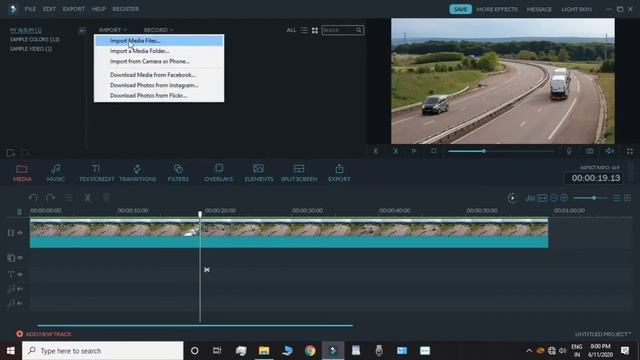This screenshot has height=360, width=640.
Task: Open the Filters panel
Action: pyautogui.click(x=178, y=173)
